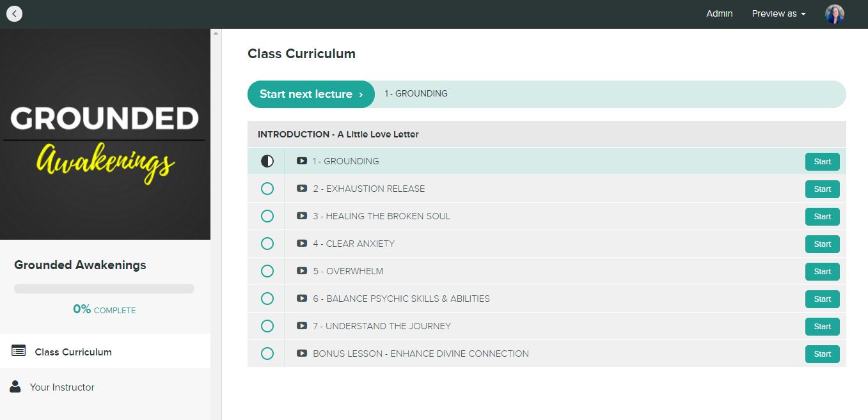This screenshot has width=868, height=420.
Task: Open the Preview as dropdown
Action: 778,13
